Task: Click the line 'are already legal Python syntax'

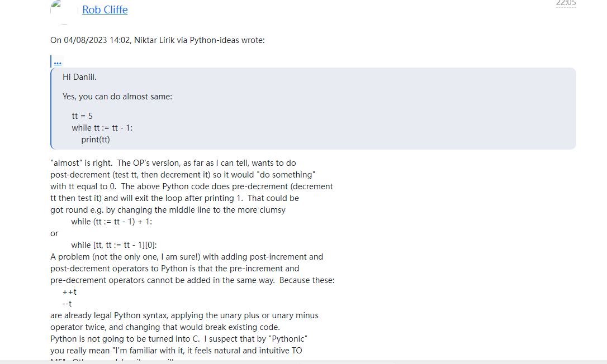Action: tap(184, 315)
